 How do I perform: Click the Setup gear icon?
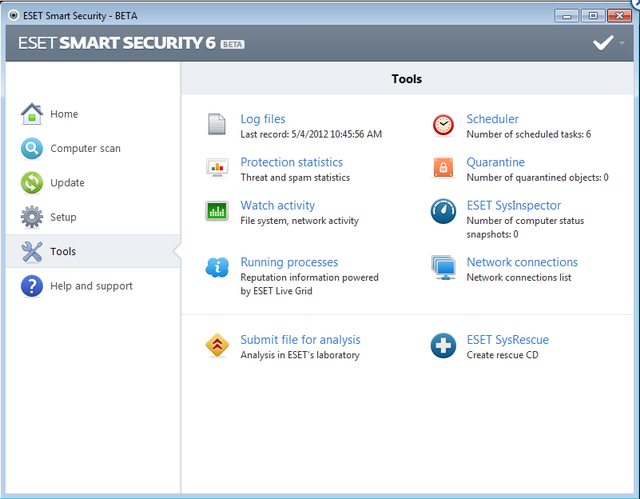(32, 217)
